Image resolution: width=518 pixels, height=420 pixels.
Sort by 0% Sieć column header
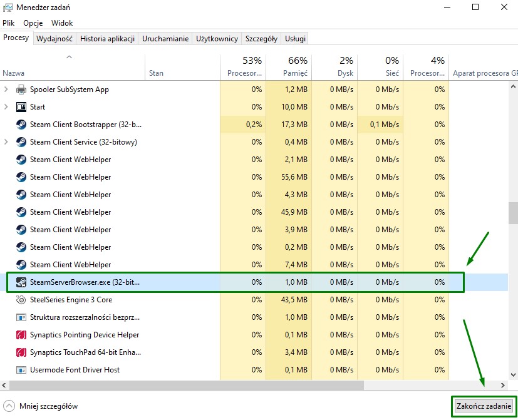pyautogui.click(x=380, y=67)
